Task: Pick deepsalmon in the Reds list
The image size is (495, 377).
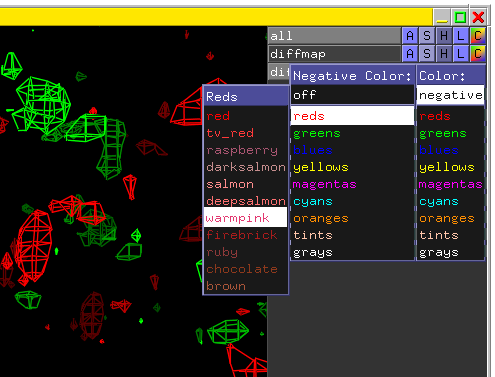Action: pyautogui.click(x=246, y=201)
